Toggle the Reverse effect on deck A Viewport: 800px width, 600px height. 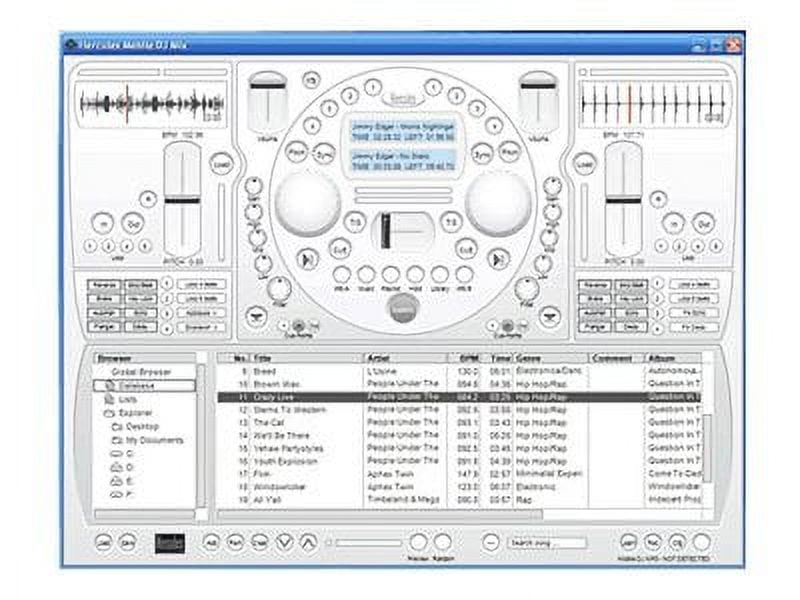tap(104, 285)
